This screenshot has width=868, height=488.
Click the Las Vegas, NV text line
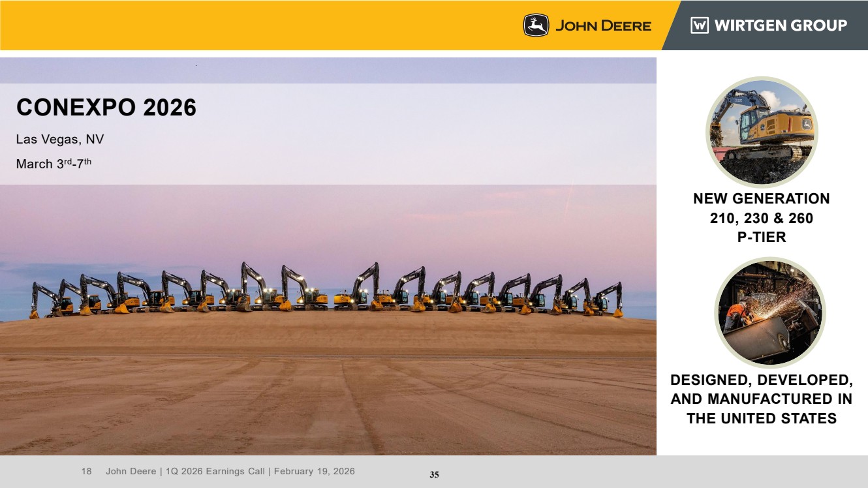click(x=60, y=139)
